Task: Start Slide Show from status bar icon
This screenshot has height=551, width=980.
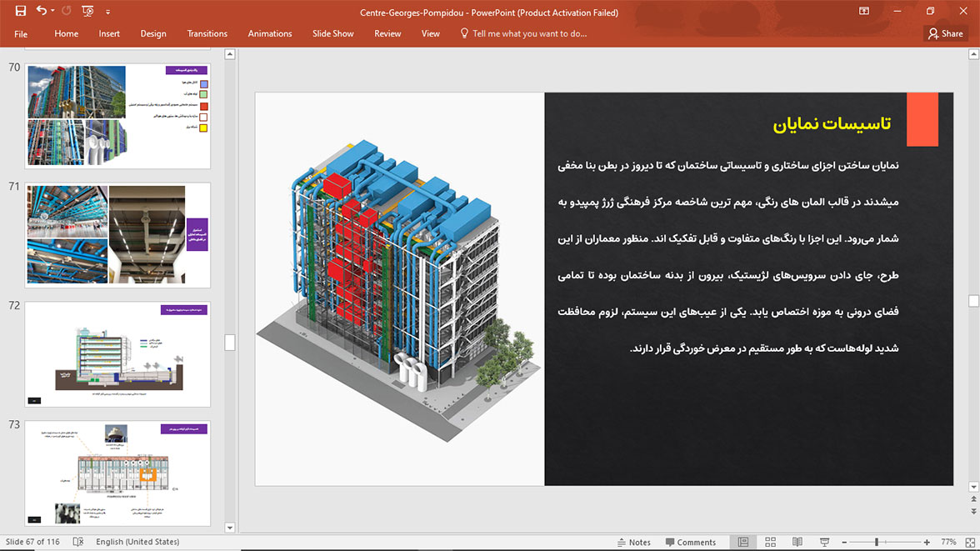Action: click(x=825, y=542)
